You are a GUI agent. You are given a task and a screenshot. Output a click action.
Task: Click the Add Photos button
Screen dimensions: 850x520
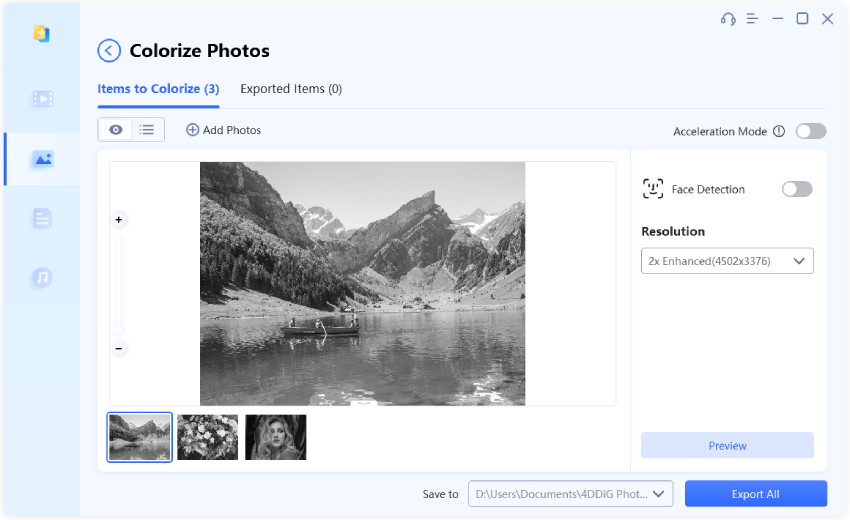(224, 130)
